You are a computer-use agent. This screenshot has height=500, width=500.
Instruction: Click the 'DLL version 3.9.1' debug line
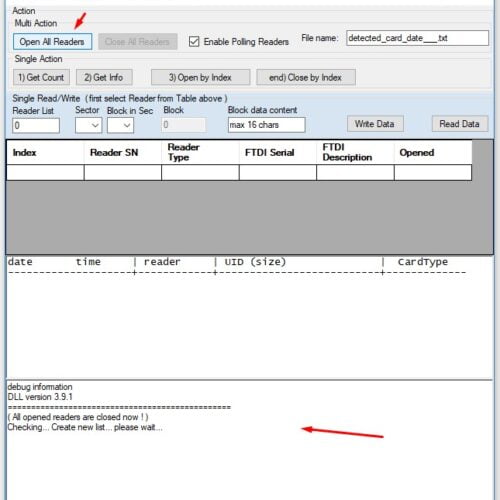pos(40,397)
